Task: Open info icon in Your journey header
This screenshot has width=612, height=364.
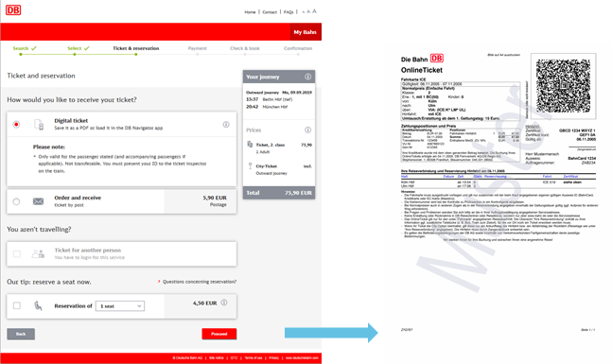Action: (308, 77)
